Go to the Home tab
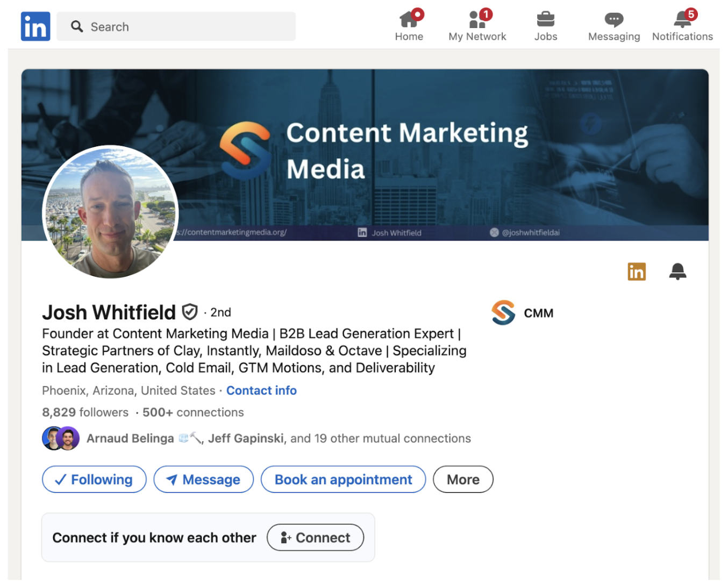The width and height of the screenshot is (728, 586). coord(409,26)
